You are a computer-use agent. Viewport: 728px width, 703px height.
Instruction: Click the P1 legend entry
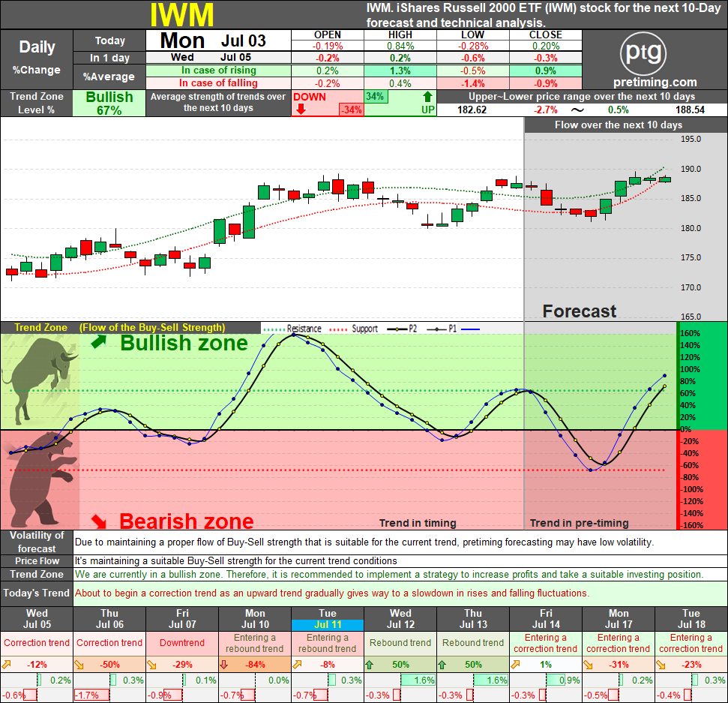coord(442,329)
